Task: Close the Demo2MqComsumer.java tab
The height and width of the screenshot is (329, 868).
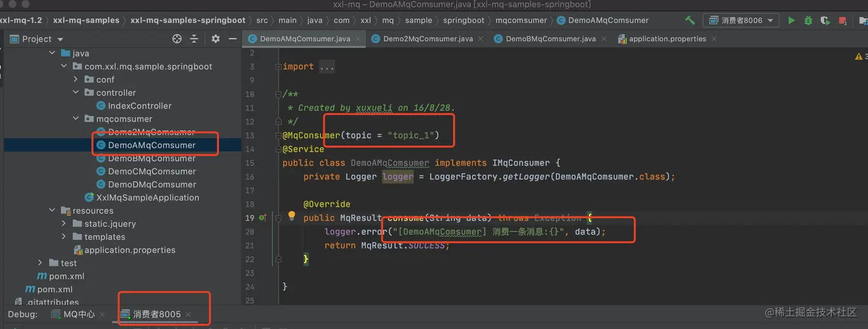Action: tap(481, 38)
